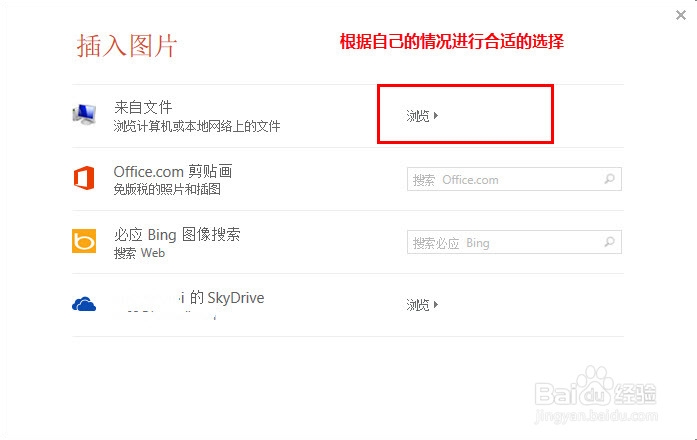Click 浏览 next to SkyDrive
Viewport: 697px width, 440px height.
click(417, 305)
